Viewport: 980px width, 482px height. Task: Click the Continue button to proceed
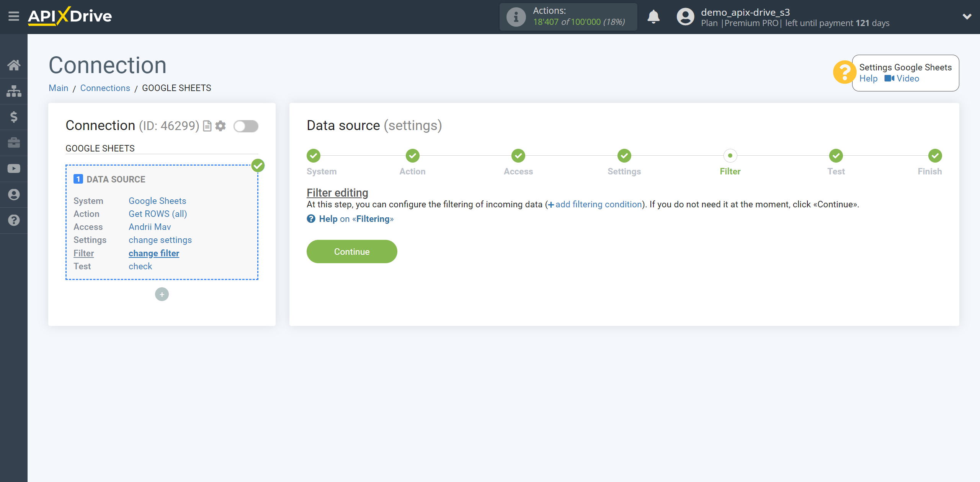pos(352,251)
